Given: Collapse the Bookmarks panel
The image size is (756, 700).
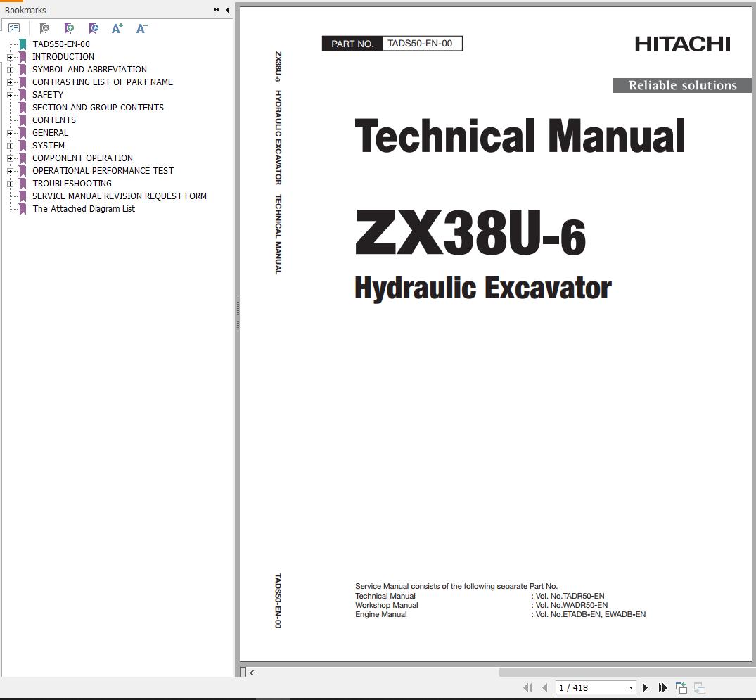Looking at the screenshot, I should click(226, 11).
